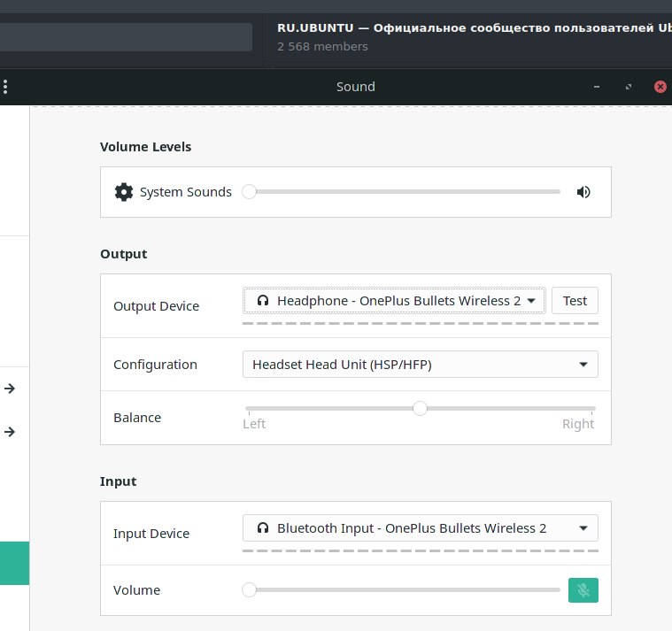Click the input Volume slider handle
Viewport: 672px width, 631px height.
pos(249,590)
